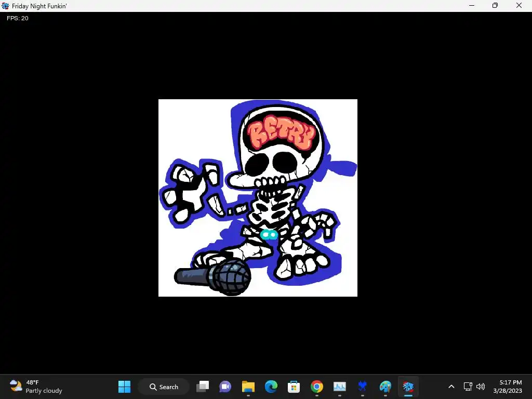Select the active Friday Night Funkin' taskbar icon
The height and width of the screenshot is (399, 532).
click(408, 387)
